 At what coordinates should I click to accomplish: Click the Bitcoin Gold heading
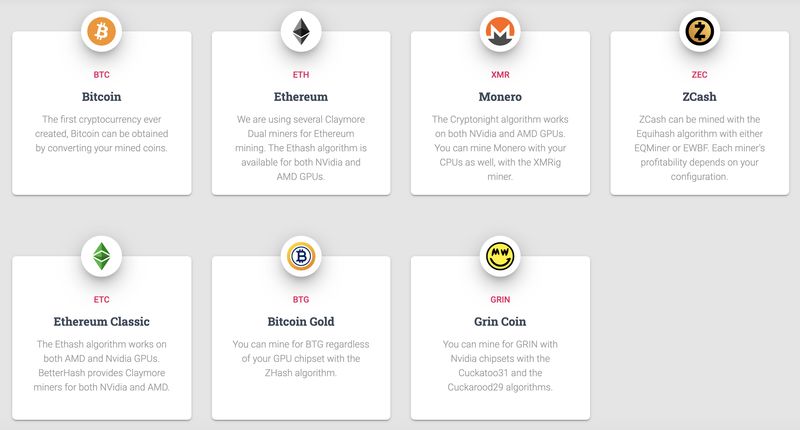[301, 322]
